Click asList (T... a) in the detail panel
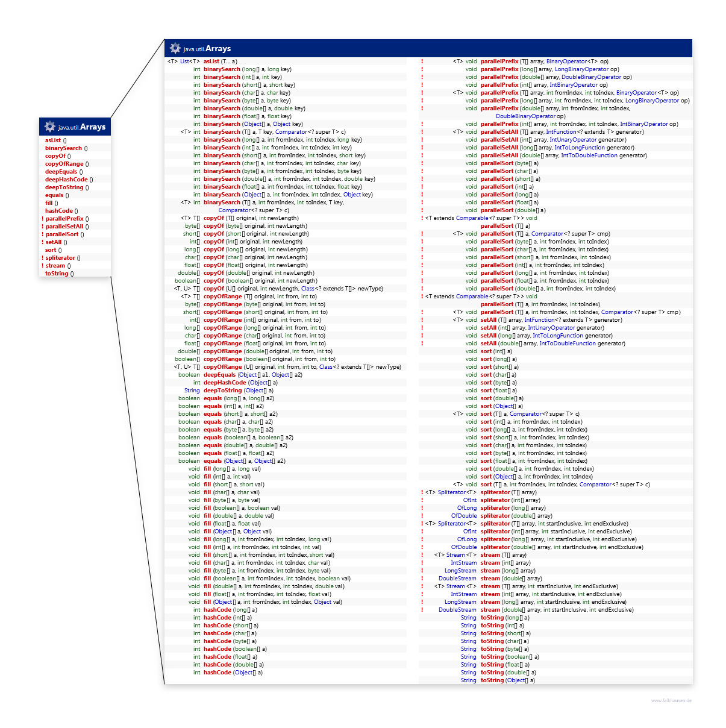 click(x=221, y=61)
